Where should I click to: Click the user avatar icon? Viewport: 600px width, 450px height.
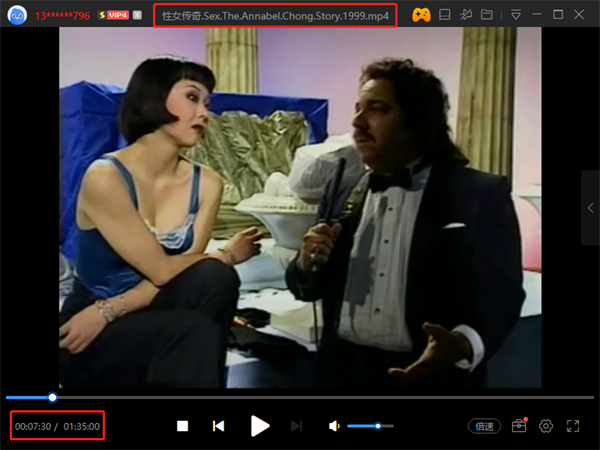17,15
